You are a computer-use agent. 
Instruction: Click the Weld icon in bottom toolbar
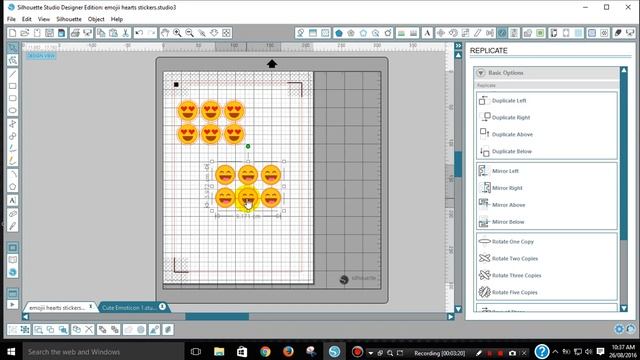pos(128,329)
